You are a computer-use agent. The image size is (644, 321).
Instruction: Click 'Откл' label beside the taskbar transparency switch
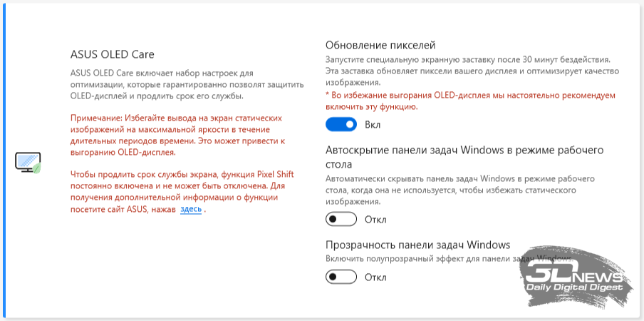(x=375, y=276)
